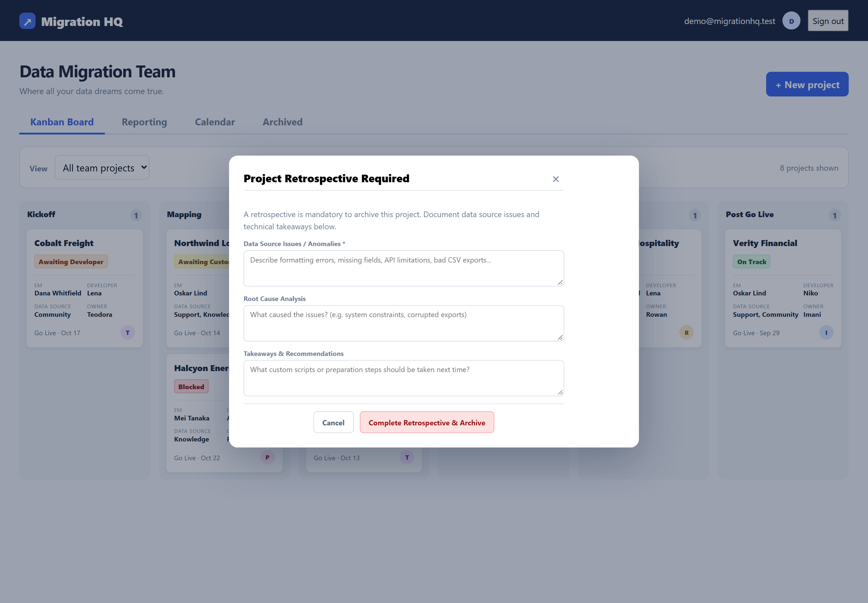This screenshot has width=868, height=603.
Task: Switch to the Reporting tab
Action: 144,122
